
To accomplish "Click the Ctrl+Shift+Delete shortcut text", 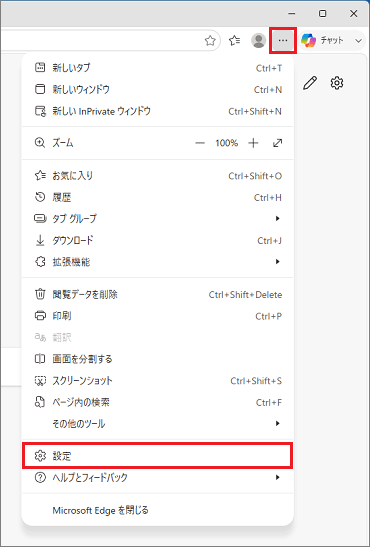I will (245, 295).
